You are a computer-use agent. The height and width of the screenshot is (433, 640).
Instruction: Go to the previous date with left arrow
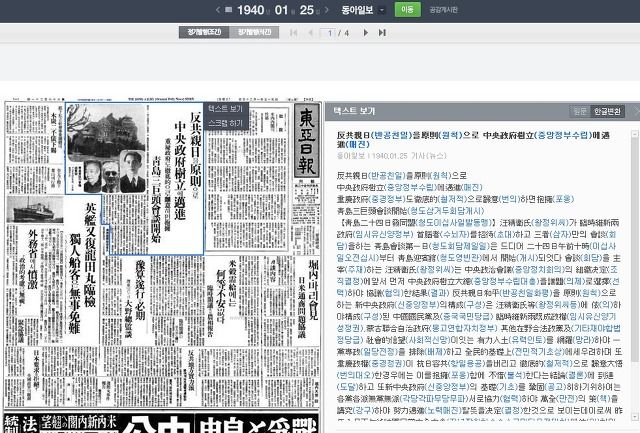tap(218, 10)
